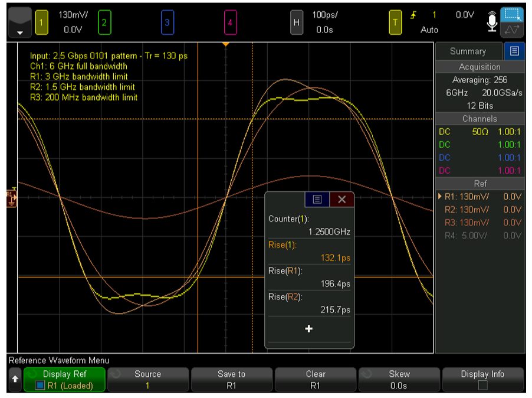532x398 pixels.
Task: Select the rectangle zoom box tool
Action: click(x=512, y=15)
